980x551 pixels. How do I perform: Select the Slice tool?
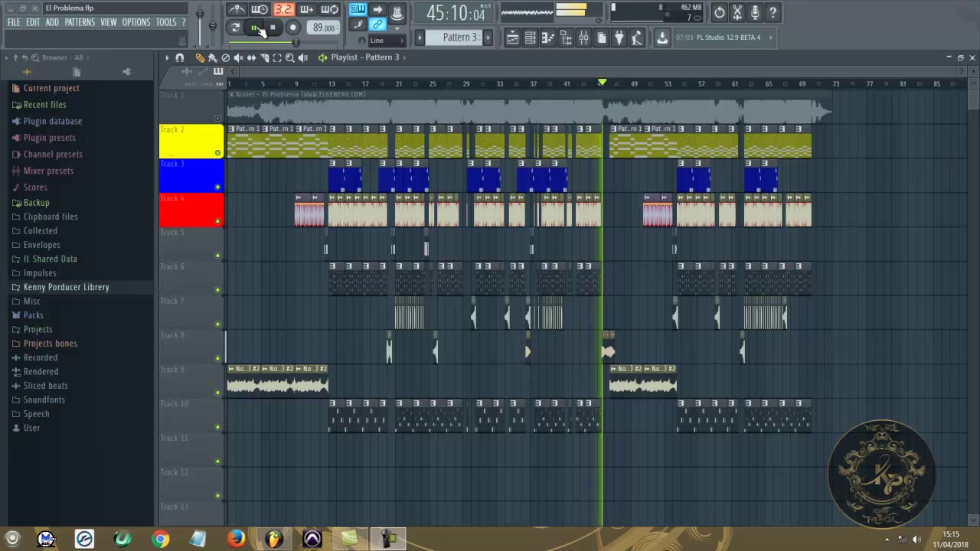click(264, 57)
